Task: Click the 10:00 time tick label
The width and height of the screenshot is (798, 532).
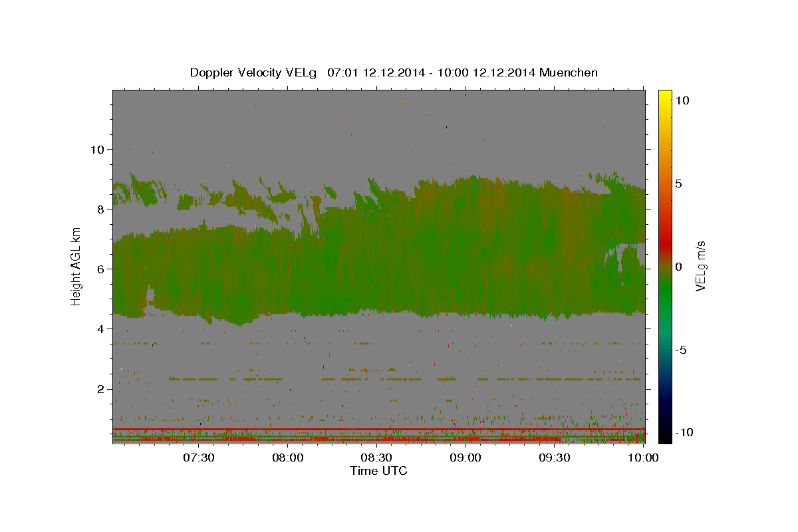Action: click(x=643, y=458)
